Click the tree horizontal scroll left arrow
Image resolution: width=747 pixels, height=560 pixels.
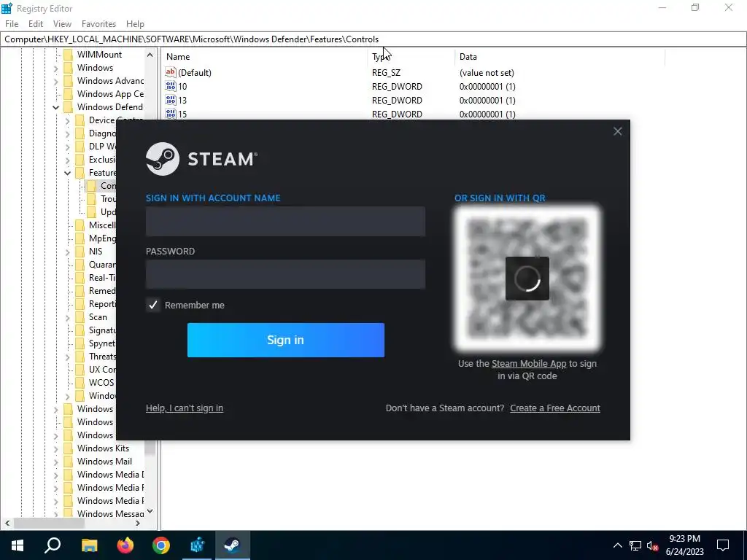(7, 524)
